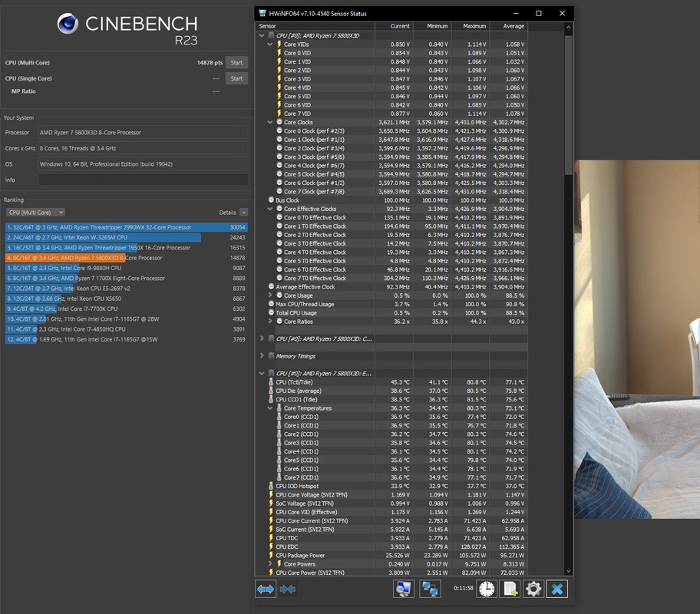The image size is (700, 614).
Task: Select the Threadripper 1950X ranking entry
Action: click(x=127, y=248)
